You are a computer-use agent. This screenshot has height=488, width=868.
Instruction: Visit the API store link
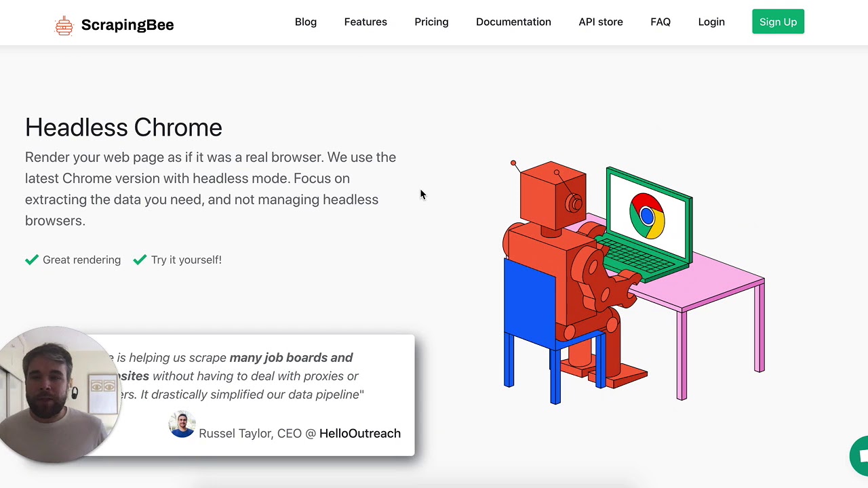(601, 22)
